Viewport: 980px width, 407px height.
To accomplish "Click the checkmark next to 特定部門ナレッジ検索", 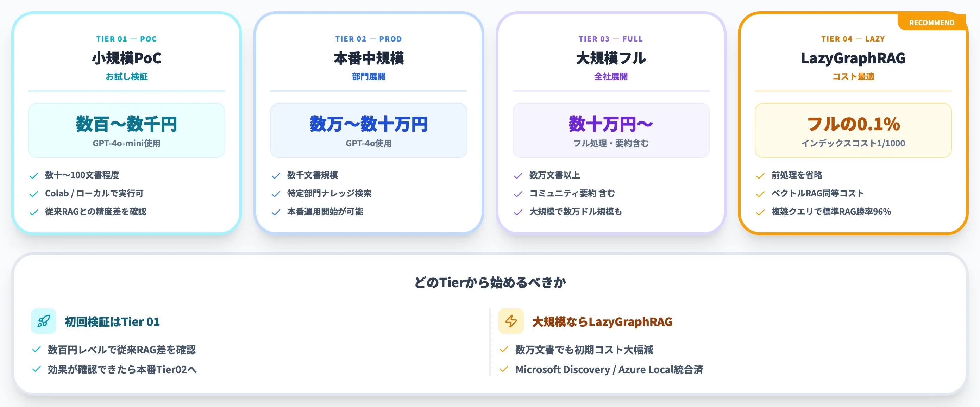I will pyautogui.click(x=276, y=194).
